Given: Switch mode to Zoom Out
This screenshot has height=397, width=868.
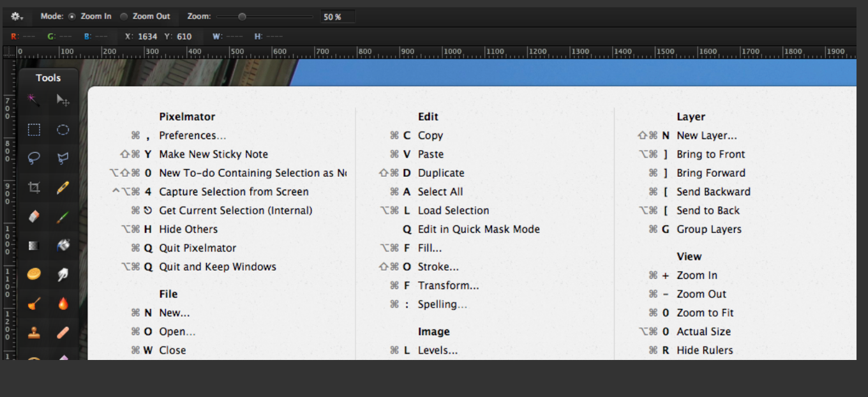Looking at the screenshot, I should click(x=124, y=17).
